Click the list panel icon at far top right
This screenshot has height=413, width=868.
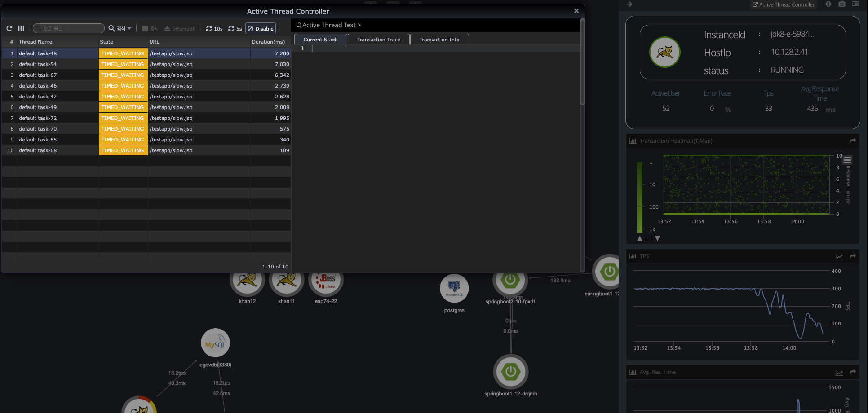(856, 4)
